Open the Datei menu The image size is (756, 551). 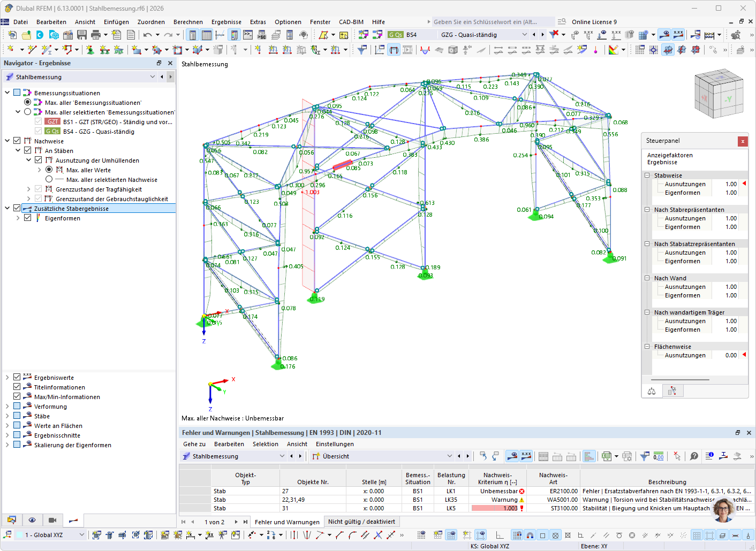(20, 22)
